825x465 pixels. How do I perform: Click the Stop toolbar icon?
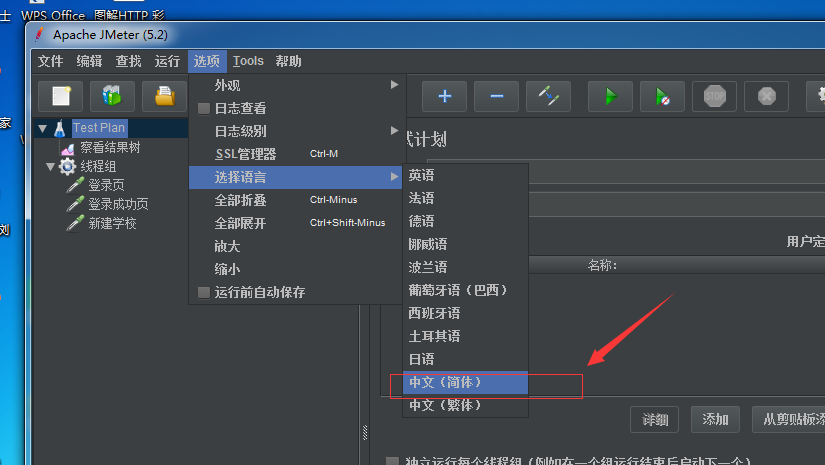coord(714,96)
